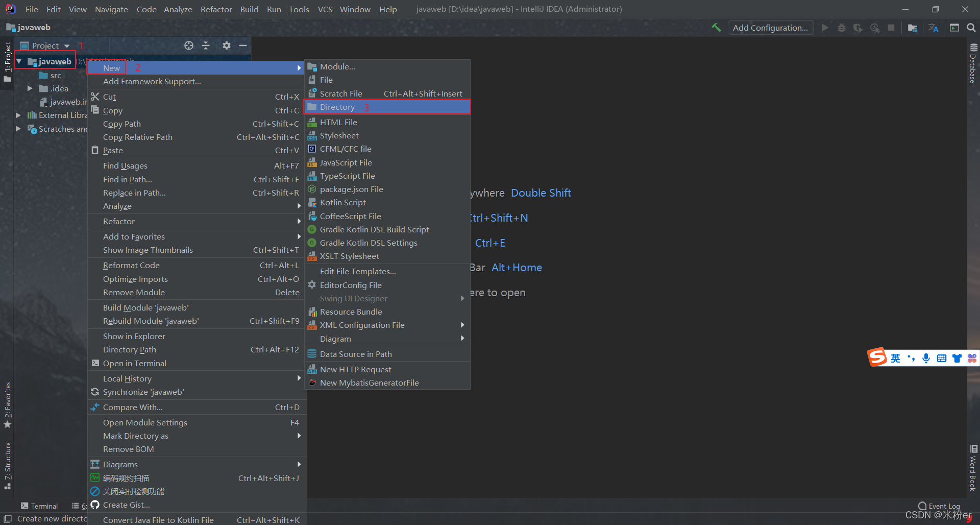The height and width of the screenshot is (525, 980).
Task: Choose Module... from the New submenu
Action: [387, 66]
